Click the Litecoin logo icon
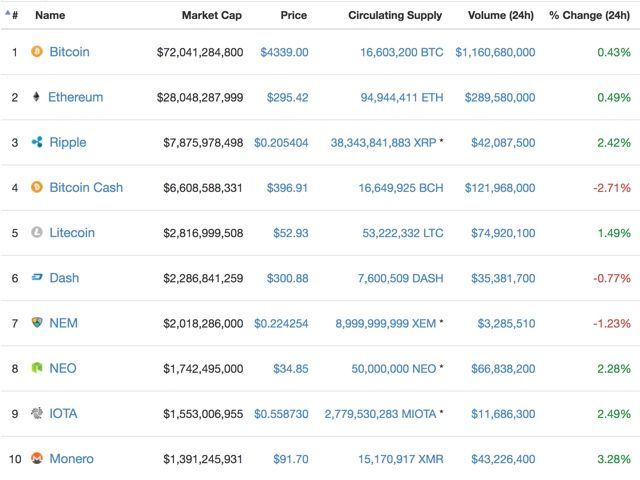The height and width of the screenshot is (480, 640). coord(37,232)
